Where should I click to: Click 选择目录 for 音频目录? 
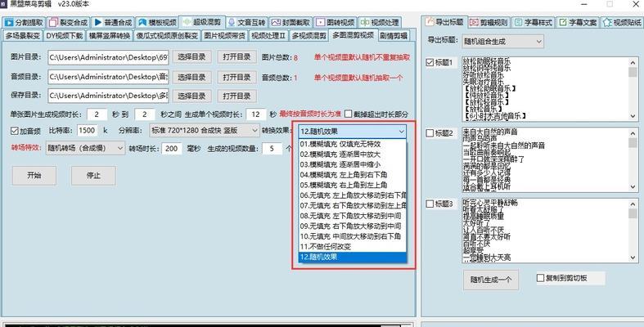tap(191, 77)
